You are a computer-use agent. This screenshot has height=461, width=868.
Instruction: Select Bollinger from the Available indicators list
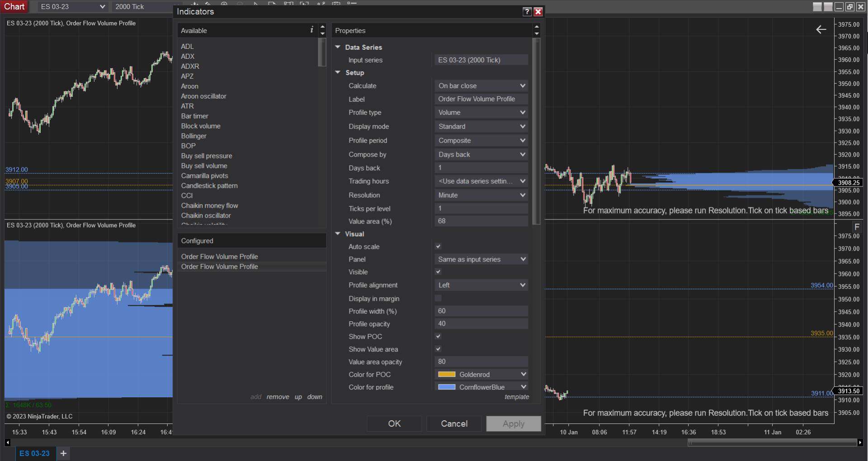pos(193,136)
